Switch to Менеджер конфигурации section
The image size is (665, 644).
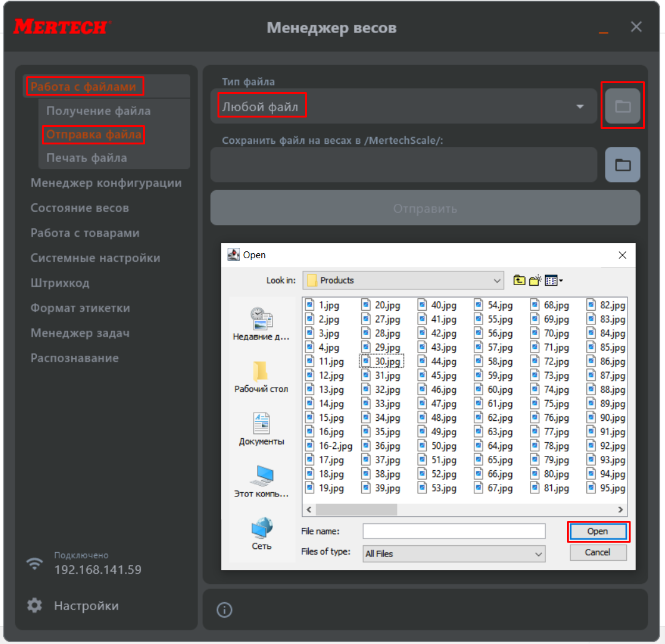(x=106, y=183)
